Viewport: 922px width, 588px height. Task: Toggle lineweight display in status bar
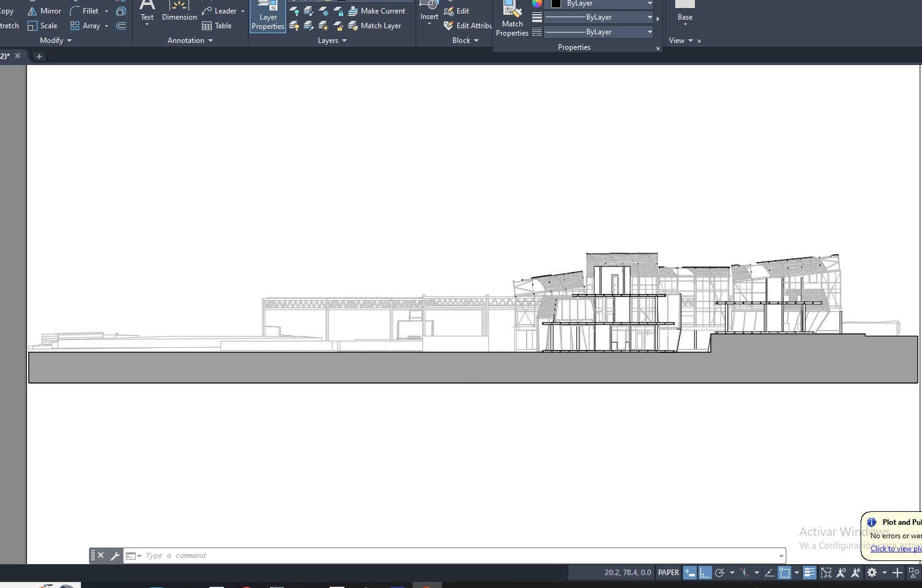click(810, 573)
